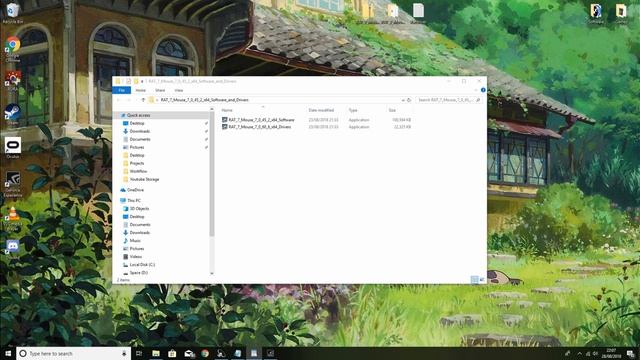
Task: Open Workflow folder in Quick access
Action: click(x=138, y=171)
